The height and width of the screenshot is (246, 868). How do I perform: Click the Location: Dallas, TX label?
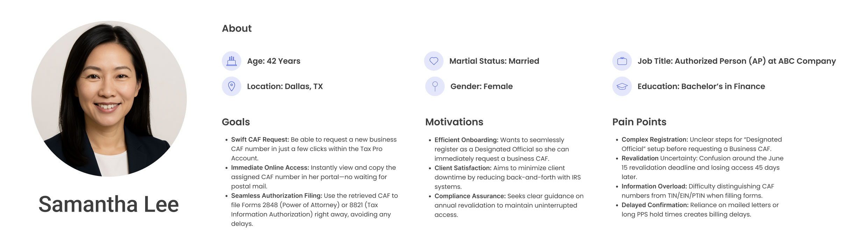(x=285, y=86)
